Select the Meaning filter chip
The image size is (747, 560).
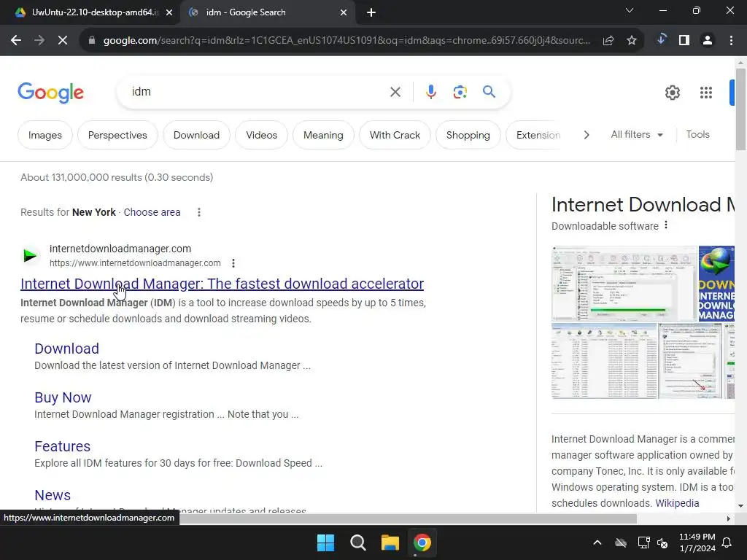pyautogui.click(x=323, y=135)
